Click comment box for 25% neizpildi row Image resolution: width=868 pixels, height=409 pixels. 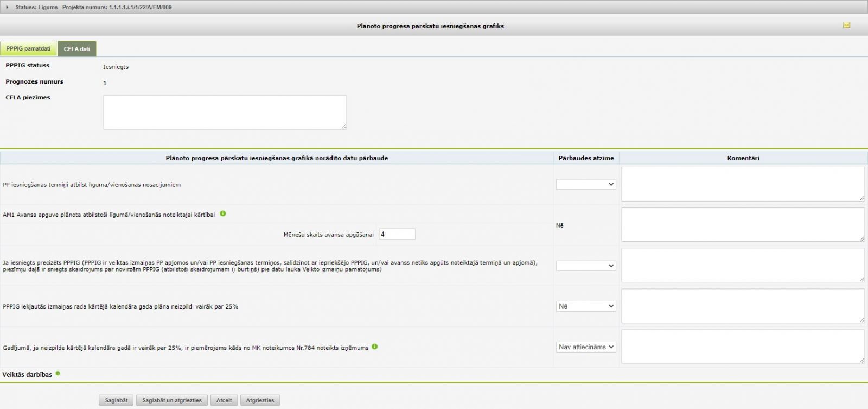(x=743, y=306)
